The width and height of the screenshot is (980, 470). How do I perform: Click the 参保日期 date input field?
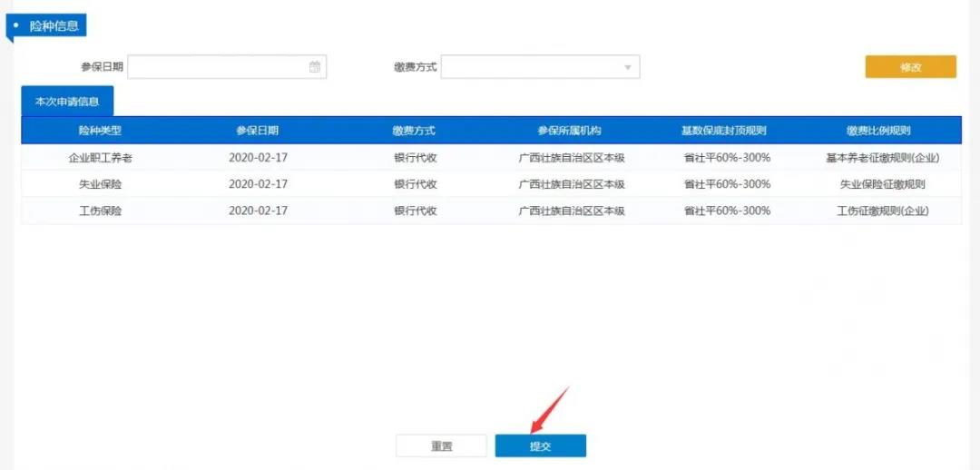[x=218, y=67]
